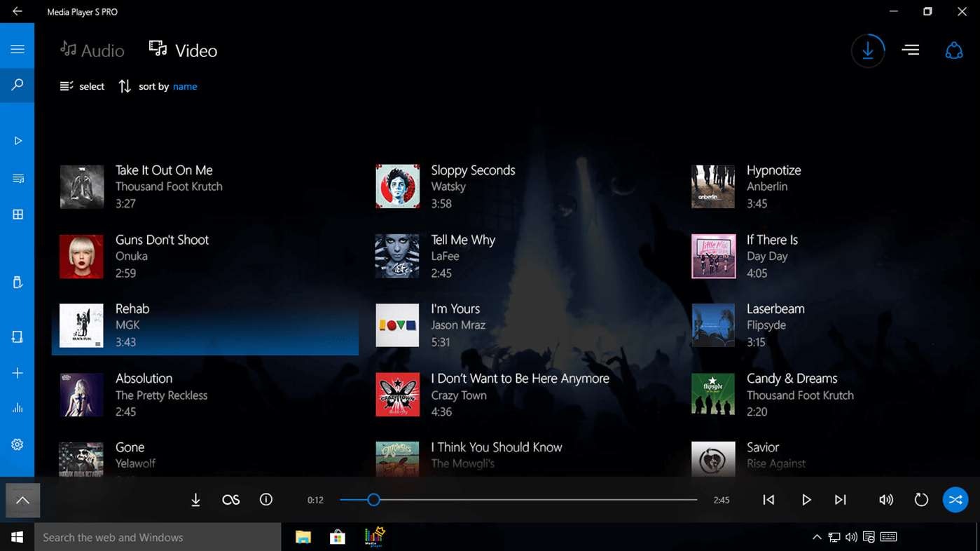Open the taskbar volume icon
This screenshot has width=980, height=551.
(851, 537)
